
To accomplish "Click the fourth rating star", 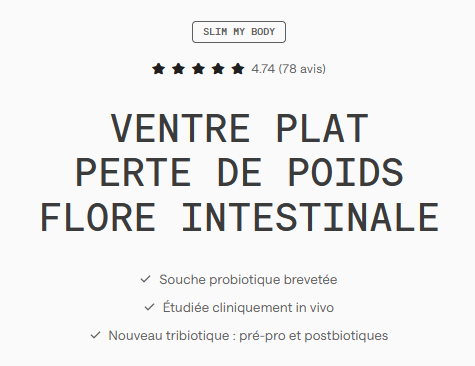I will click(218, 69).
